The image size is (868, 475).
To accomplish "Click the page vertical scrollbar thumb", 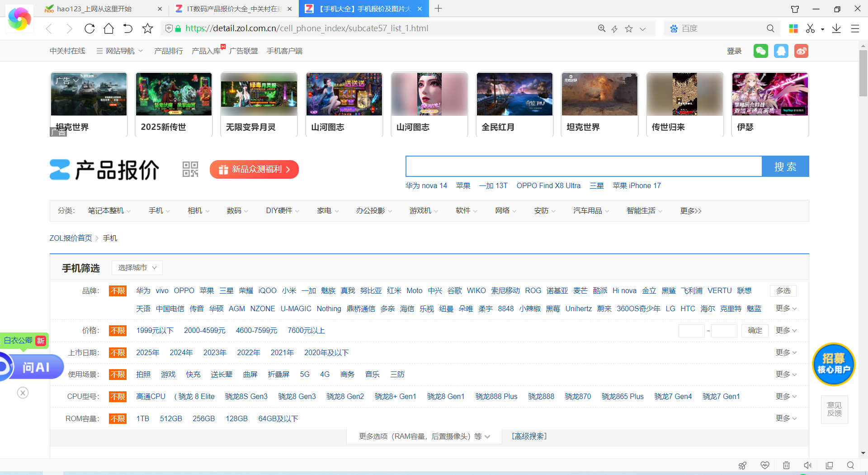I will pyautogui.click(x=863, y=72).
